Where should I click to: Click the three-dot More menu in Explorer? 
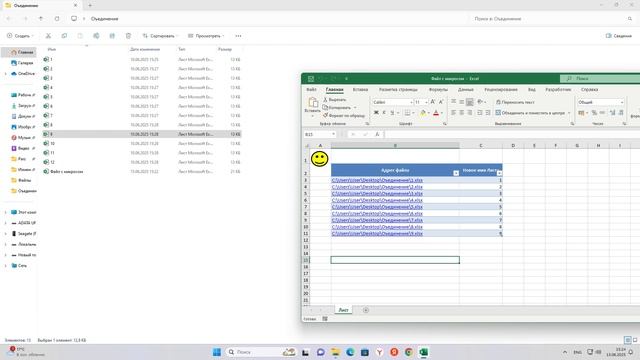[238, 36]
